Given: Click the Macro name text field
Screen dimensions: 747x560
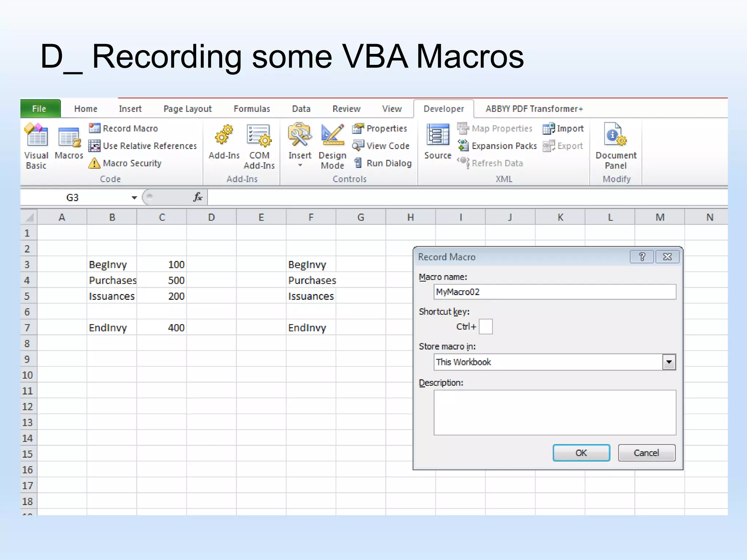Looking at the screenshot, I should [x=554, y=292].
